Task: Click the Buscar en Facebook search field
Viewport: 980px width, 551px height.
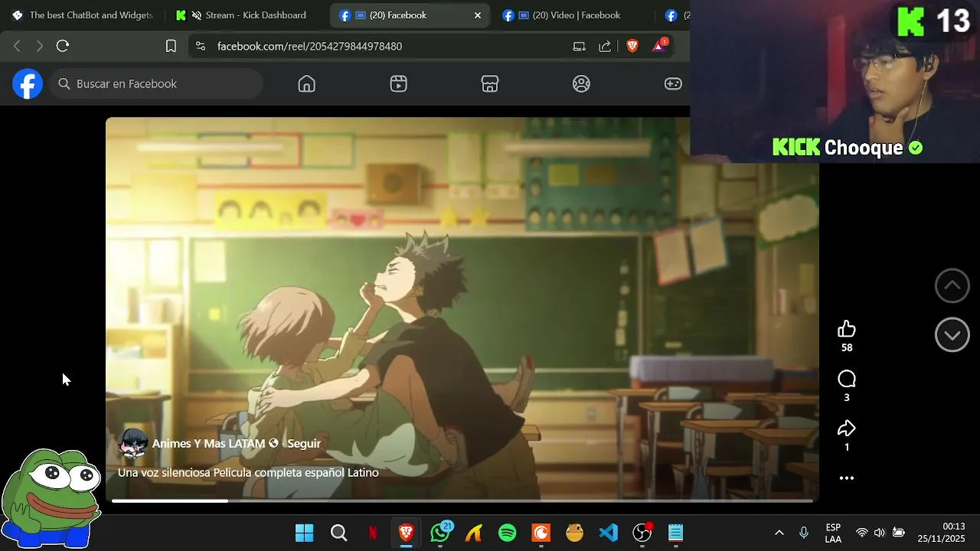Action: (157, 83)
